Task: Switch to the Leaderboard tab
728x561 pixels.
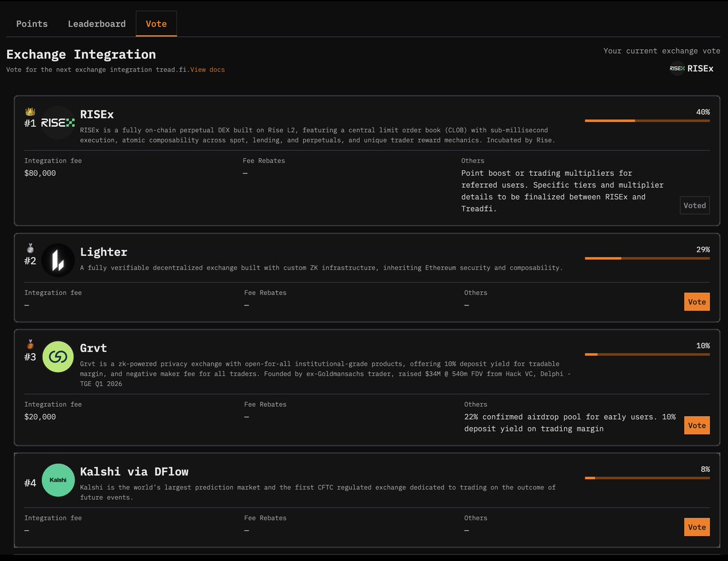Action: (x=96, y=24)
